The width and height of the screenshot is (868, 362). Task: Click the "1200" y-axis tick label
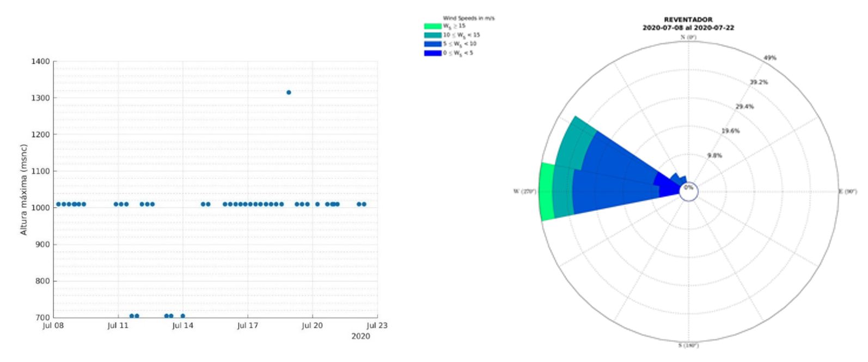click(x=40, y=135)
